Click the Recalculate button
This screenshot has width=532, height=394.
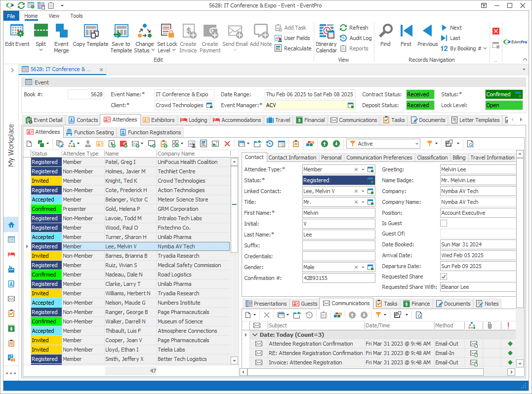coord(293,48)
